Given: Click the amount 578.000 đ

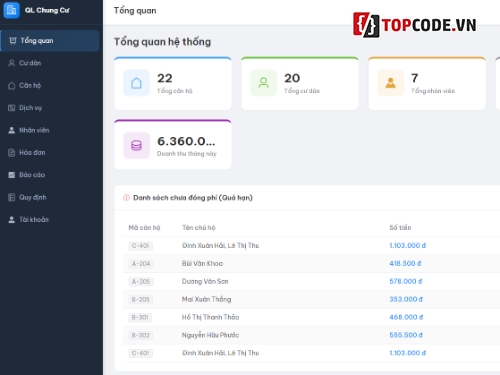Looking at the screenshot, I should click(x=406, y=282).
